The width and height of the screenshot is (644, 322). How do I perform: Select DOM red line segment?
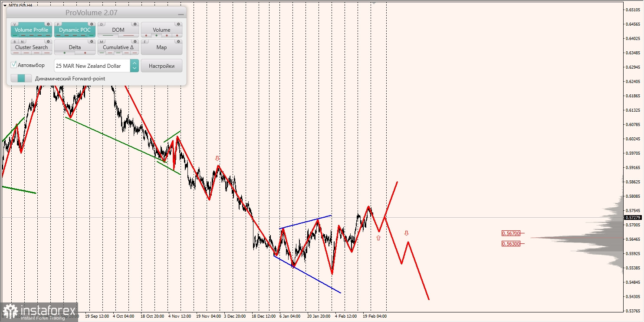[x=128, y=35]
